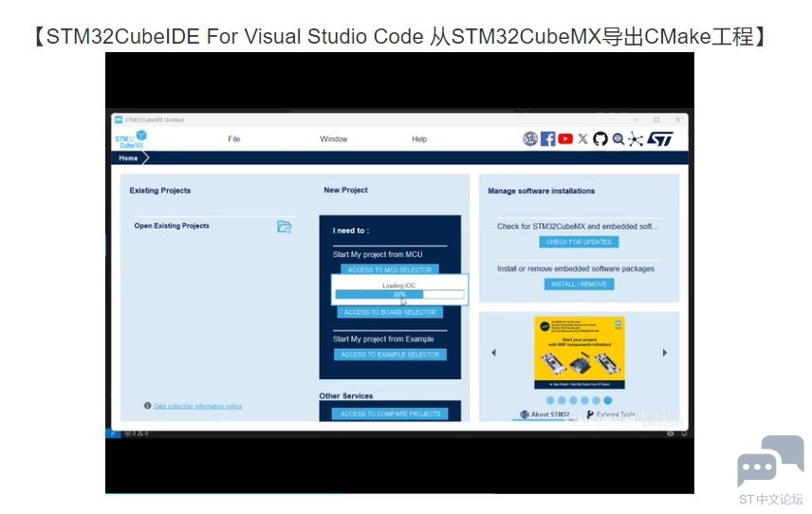The image size is (812, 514).
Task: Click INSTALL / REMOVE button
Action: pyautogui.click(x=579, y=285)
